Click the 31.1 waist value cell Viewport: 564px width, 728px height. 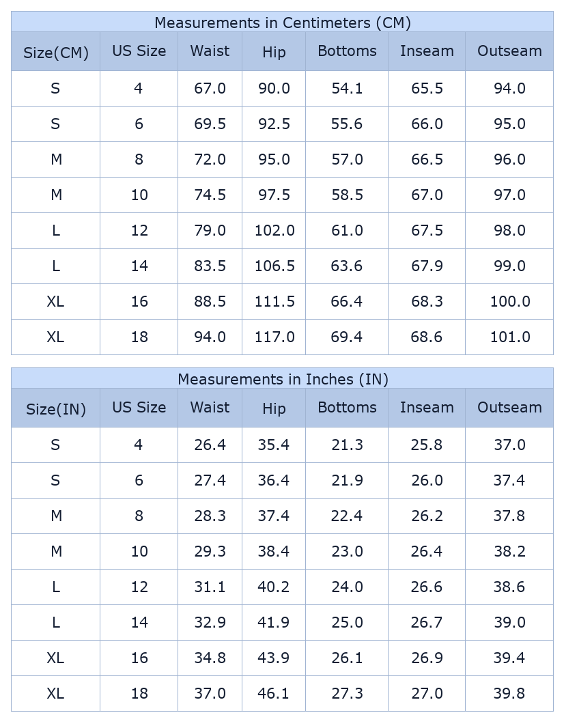tap(210, 587)
